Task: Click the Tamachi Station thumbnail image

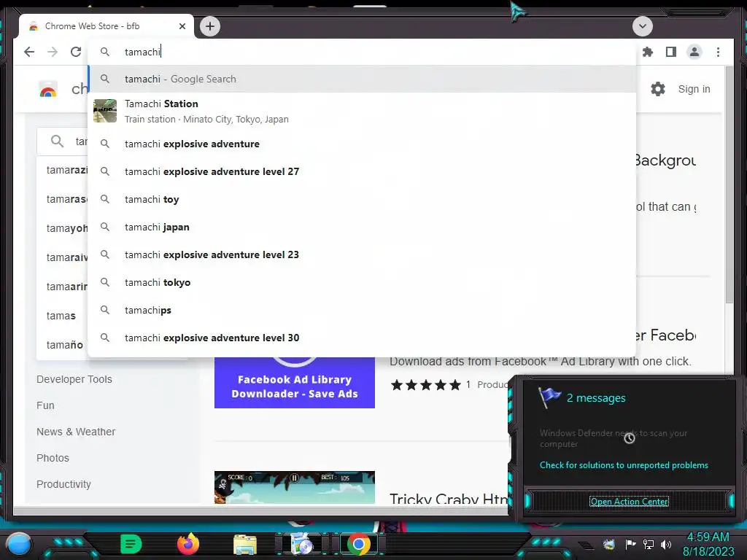Action: click(105, 111)
